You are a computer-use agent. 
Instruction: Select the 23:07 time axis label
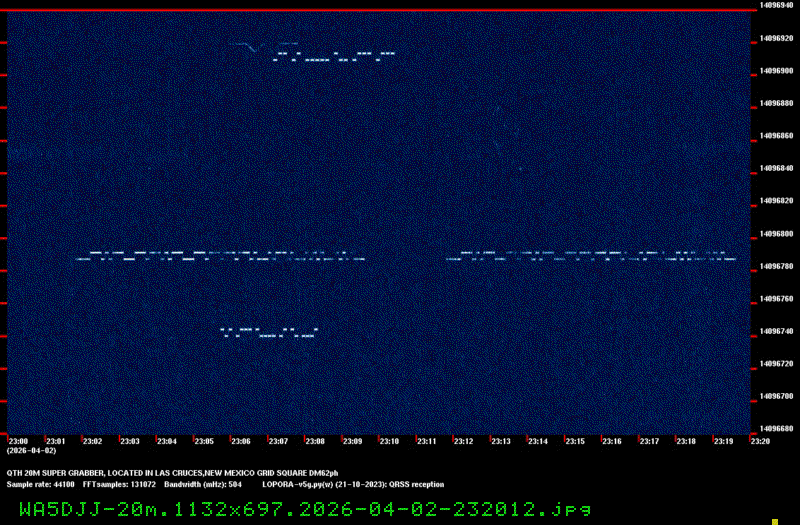278,441
